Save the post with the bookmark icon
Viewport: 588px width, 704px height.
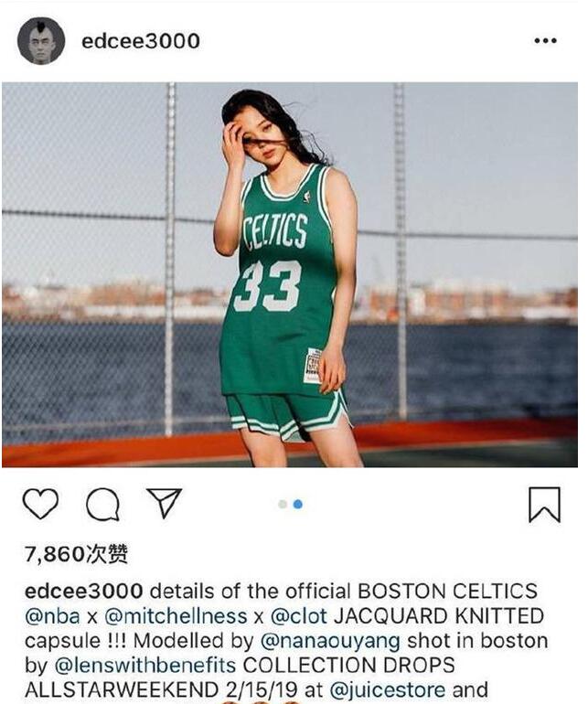click(x=544, y=505)
